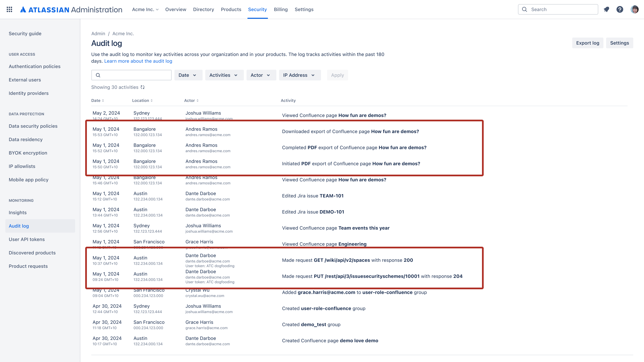Open Discovered products in sidebar
Image resolution: width=644 pixels, height=362 pixels.
[x=32, y=253]
